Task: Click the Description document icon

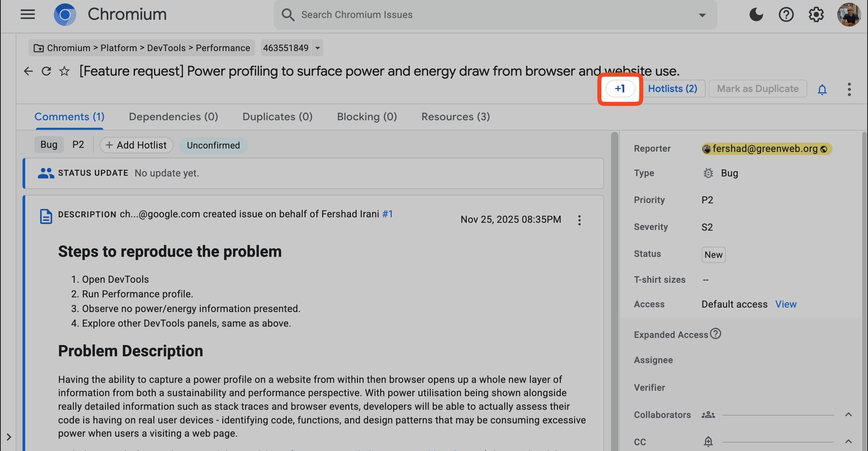Action: coord(46,217)
